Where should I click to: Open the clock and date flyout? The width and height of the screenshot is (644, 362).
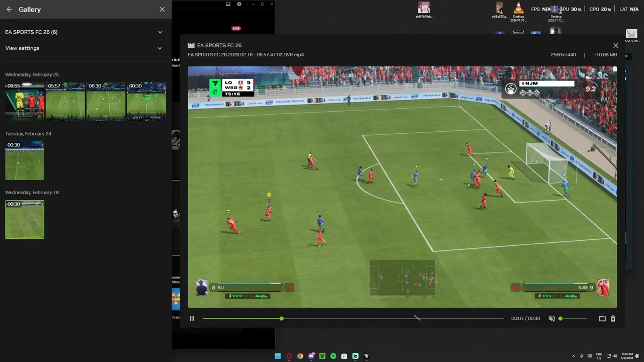(x=627, y=356)
